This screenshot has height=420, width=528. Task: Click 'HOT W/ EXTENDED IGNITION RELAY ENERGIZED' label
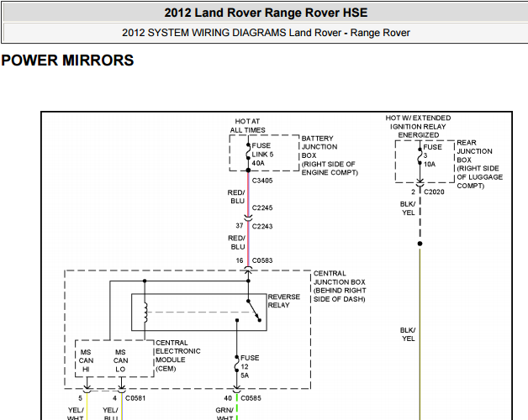(418, 127)
